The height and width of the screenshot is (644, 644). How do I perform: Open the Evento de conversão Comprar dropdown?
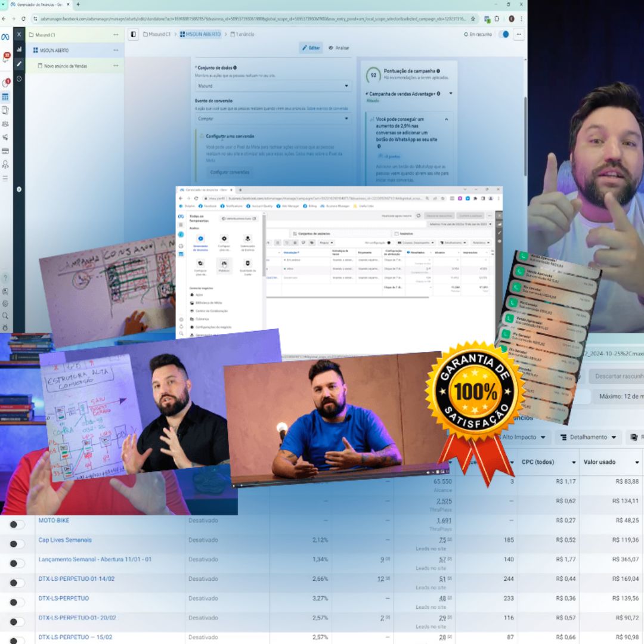[274, 119]
